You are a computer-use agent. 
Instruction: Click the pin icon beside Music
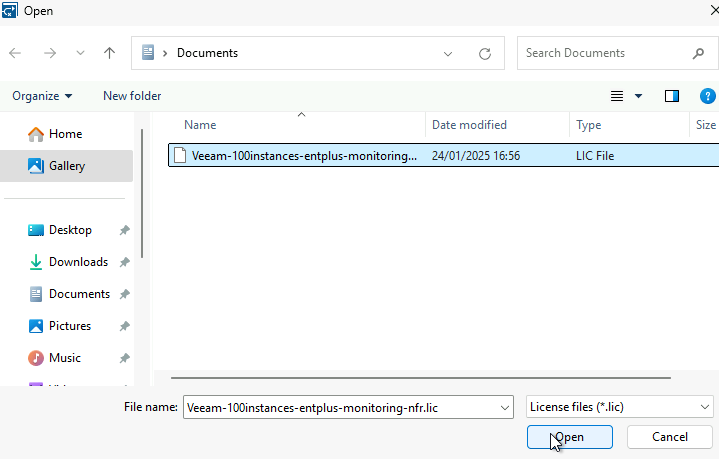pyautogui.click(x=124, y=359)
